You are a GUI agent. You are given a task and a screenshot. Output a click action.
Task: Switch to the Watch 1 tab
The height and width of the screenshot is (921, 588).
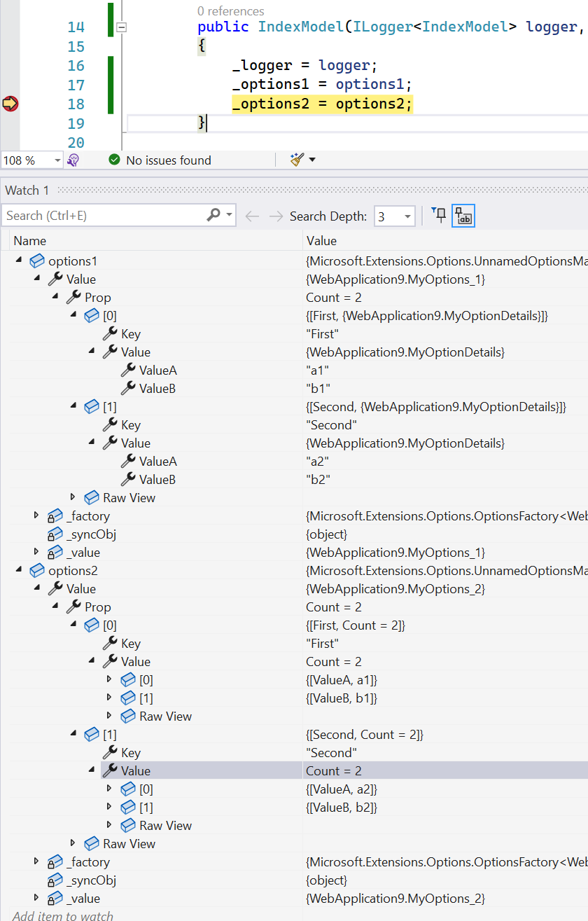pos(27,190)
